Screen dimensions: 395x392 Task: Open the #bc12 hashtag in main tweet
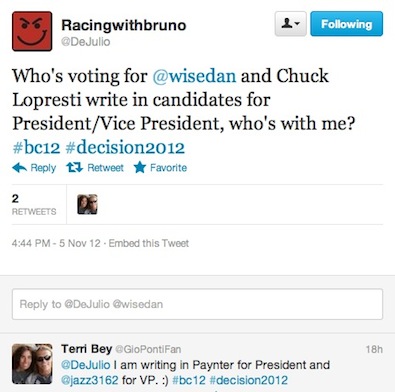click(x=36, y=148)
